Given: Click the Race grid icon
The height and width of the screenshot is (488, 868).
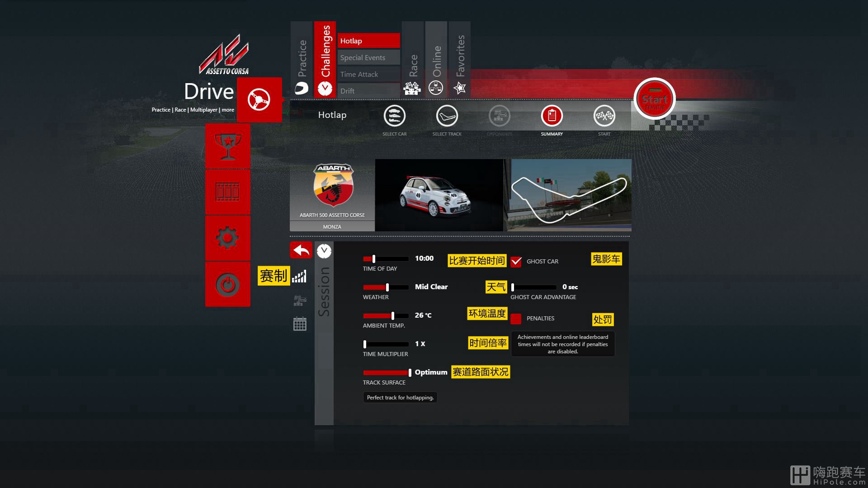Looking at the screenshot, I should click(x=412, y=88).
